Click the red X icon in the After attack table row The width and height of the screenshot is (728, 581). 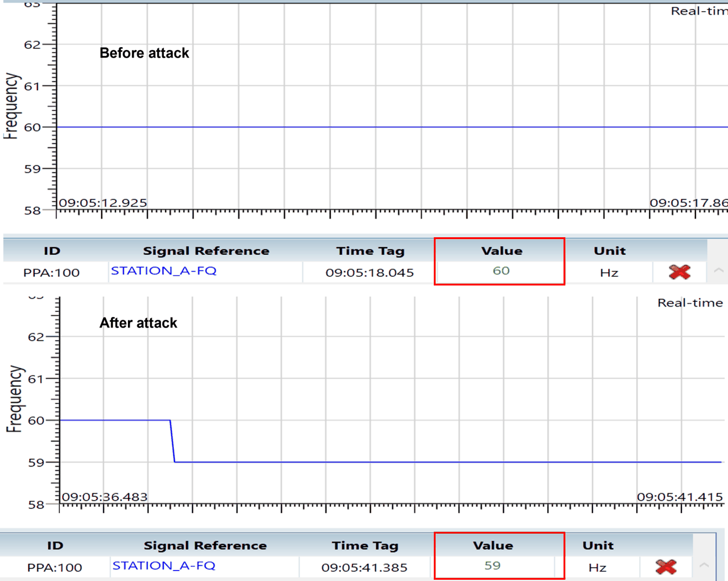(666, 566)
